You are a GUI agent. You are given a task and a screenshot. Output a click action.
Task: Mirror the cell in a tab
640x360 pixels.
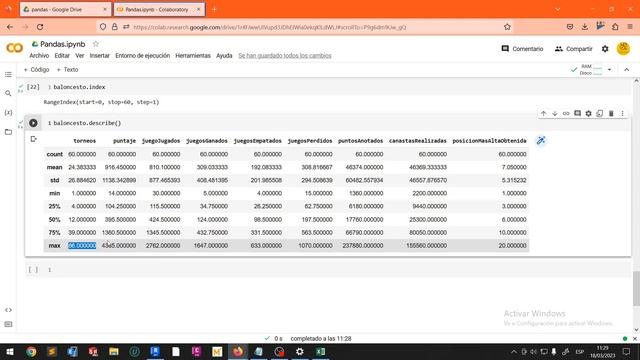tap(600, 113)
